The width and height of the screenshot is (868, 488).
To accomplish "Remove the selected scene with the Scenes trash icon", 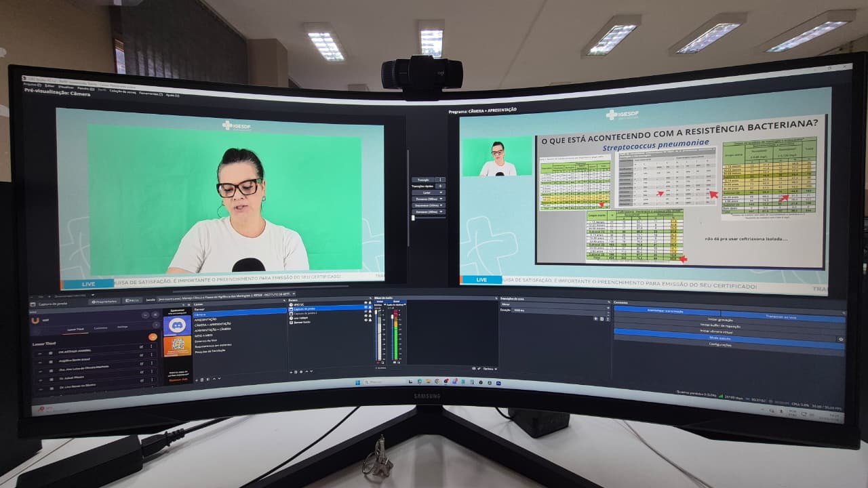I will point(202,380).
